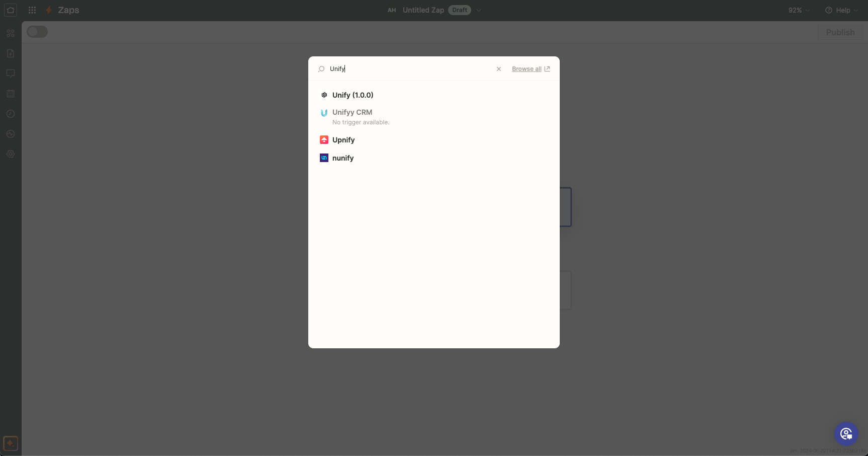Viewport: 868px width, 456px height.
Task: Clear the Unify search with the X
Action: point(498,69)
